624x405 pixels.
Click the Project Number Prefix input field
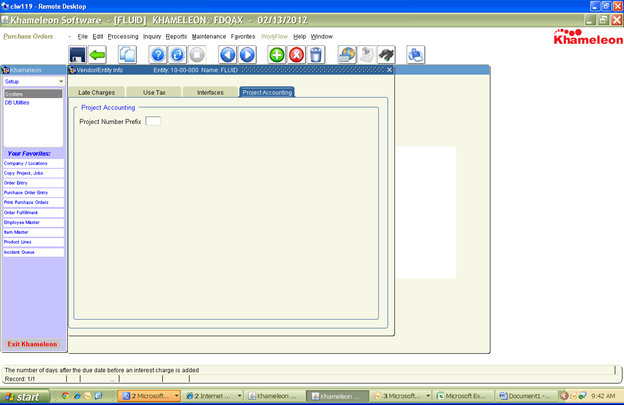click(x=153, y=121)
